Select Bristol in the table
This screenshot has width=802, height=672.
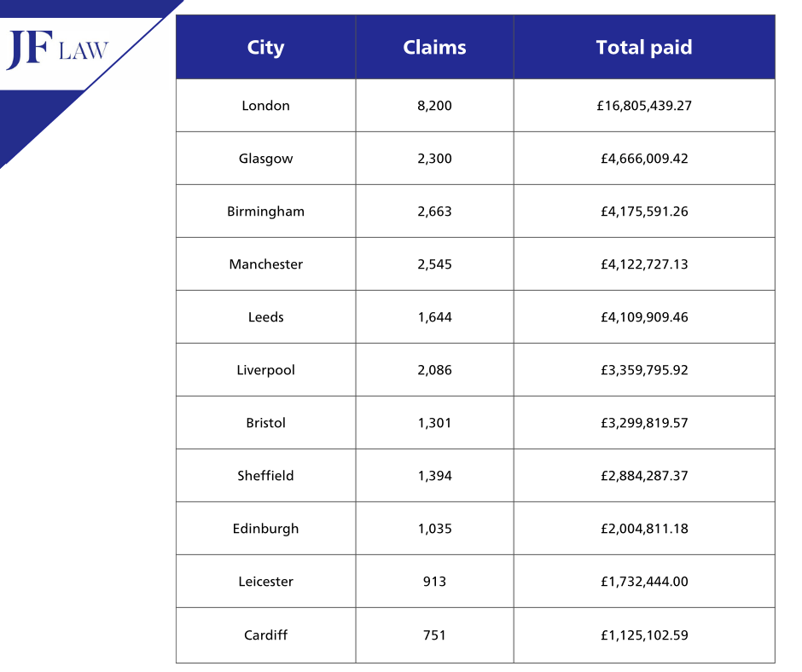coord(265,423)
